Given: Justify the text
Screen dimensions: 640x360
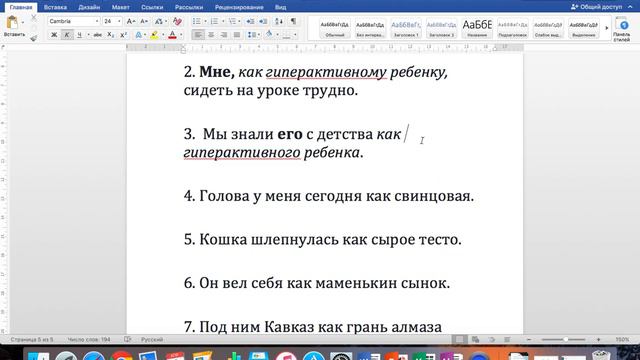Looking at the screenshot, I should (237, 35).
